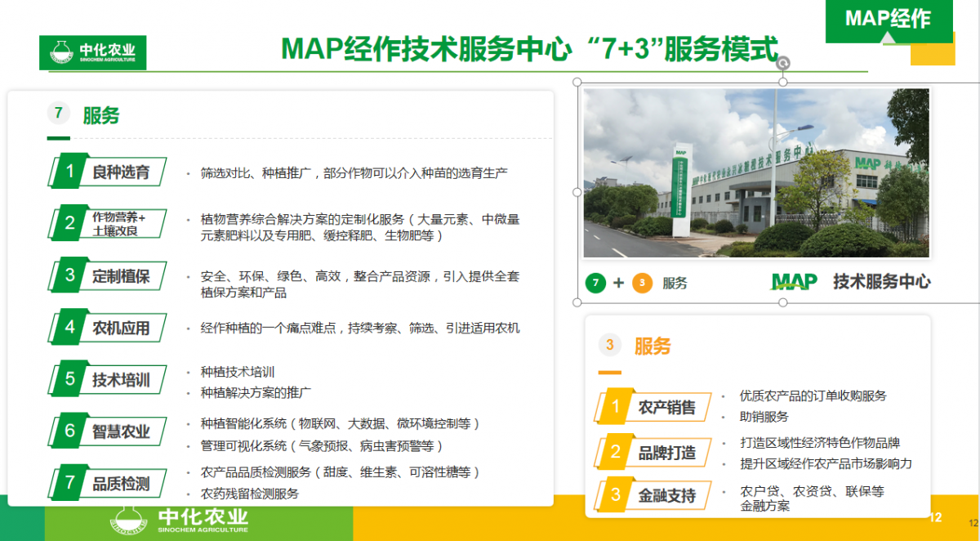Select the green number 3 badge for 定制植保
Viewport: 980px width, 541px height.
[x=69, y=275]
